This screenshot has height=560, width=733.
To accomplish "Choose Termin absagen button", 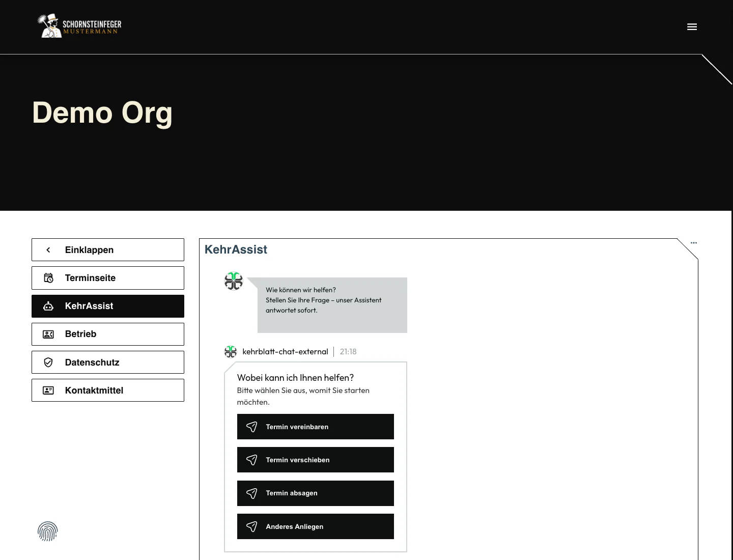I will [316, 493].
